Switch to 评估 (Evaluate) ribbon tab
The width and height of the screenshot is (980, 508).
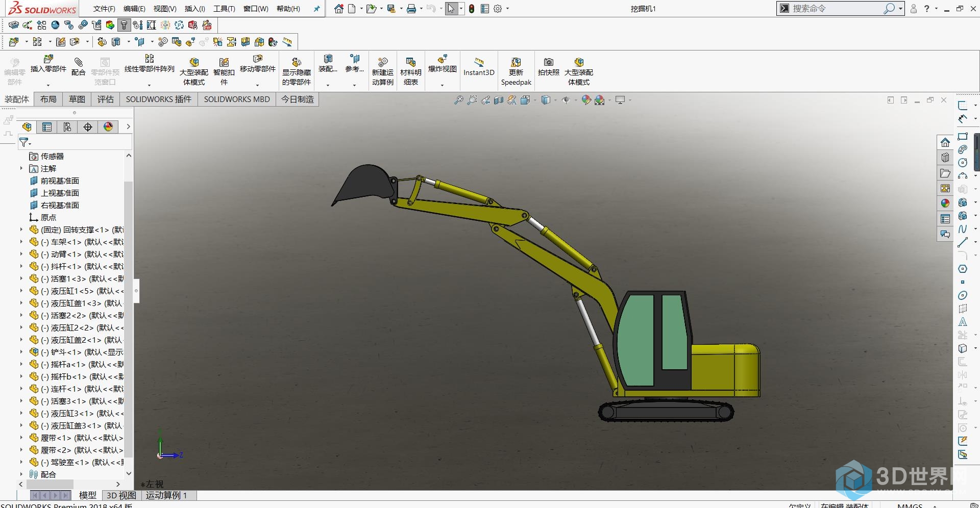pyautogui.click(x=105, y=99)
